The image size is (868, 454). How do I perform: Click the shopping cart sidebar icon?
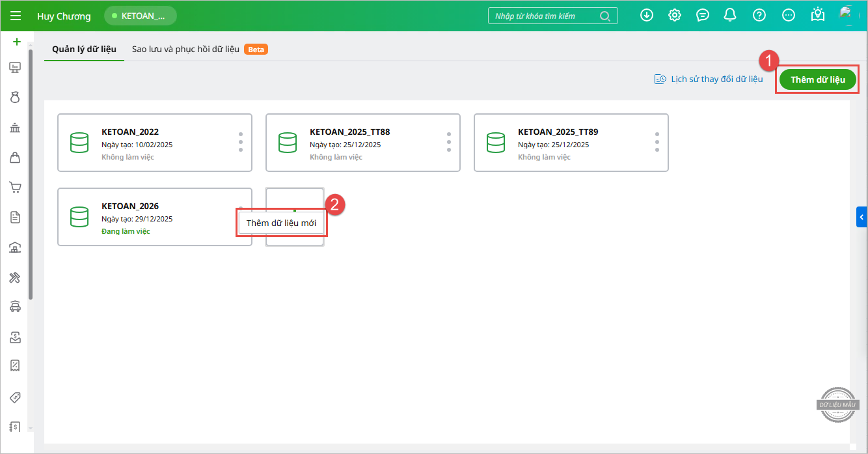[x=15, y=188]
